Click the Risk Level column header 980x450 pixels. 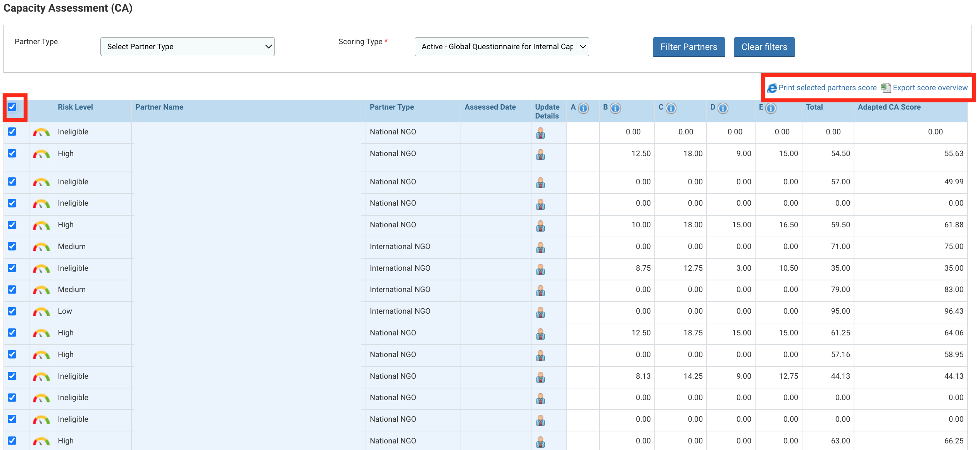pos(75,107)
